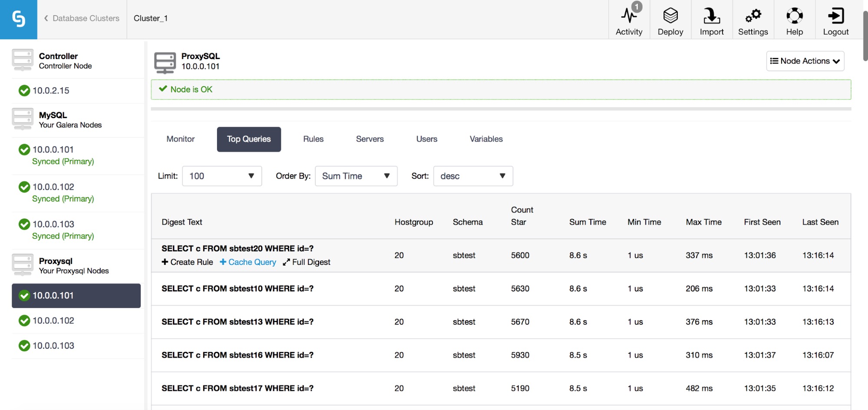Switch to the Monitor tab

[181, 139]
